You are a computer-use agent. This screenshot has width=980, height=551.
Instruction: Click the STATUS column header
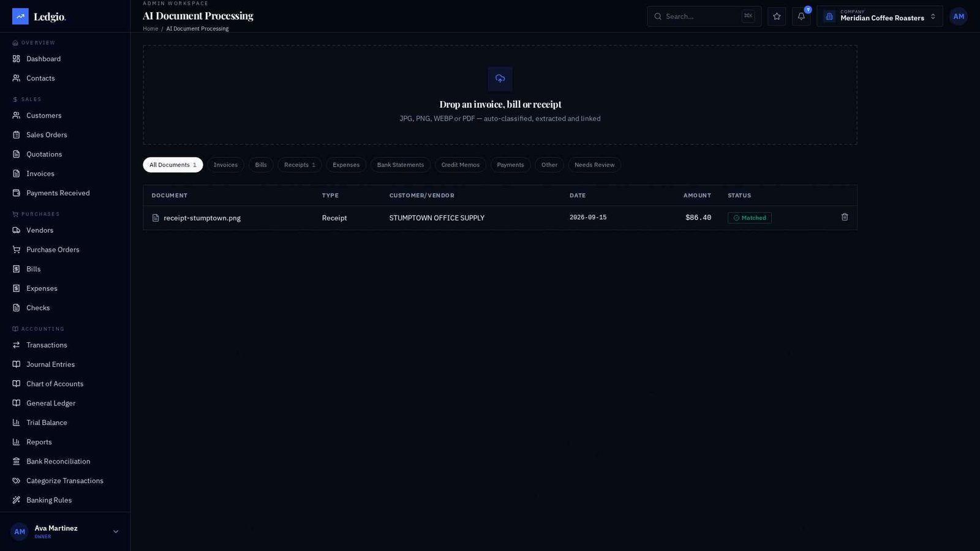click(x=739, y=195)
